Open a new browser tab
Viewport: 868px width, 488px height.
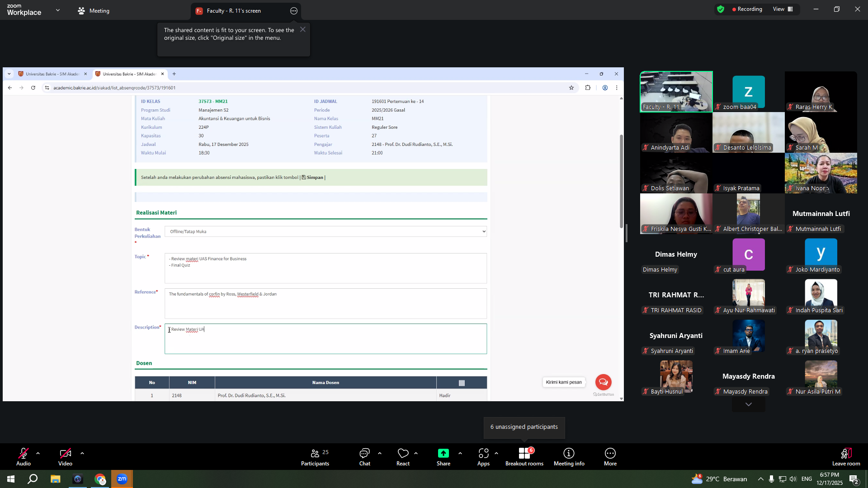coord(174,74)
